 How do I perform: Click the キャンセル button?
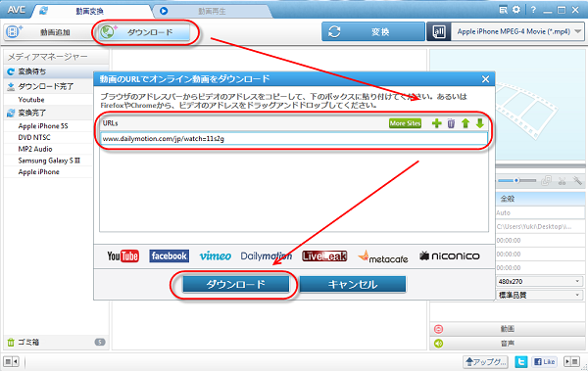pyautogui.click(x=353, y=285)
